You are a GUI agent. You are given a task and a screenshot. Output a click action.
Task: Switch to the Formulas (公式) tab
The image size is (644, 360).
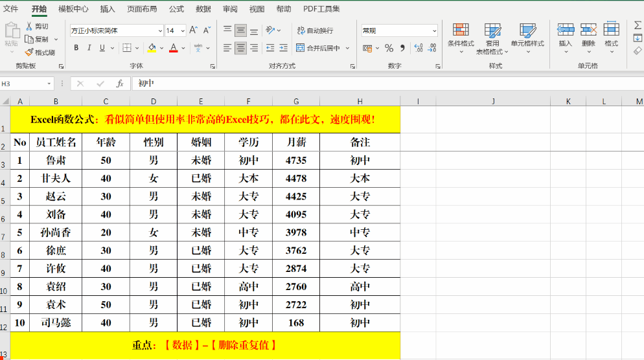tap(176, 8)
